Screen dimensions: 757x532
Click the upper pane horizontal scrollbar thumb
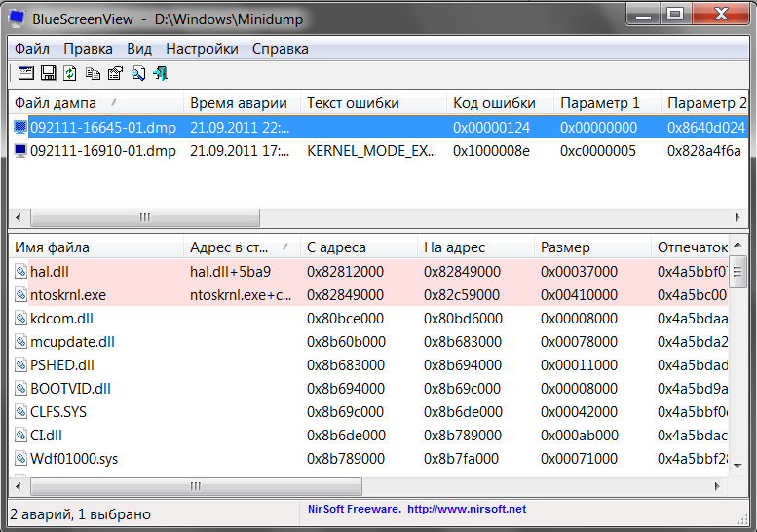click(145, 217)
